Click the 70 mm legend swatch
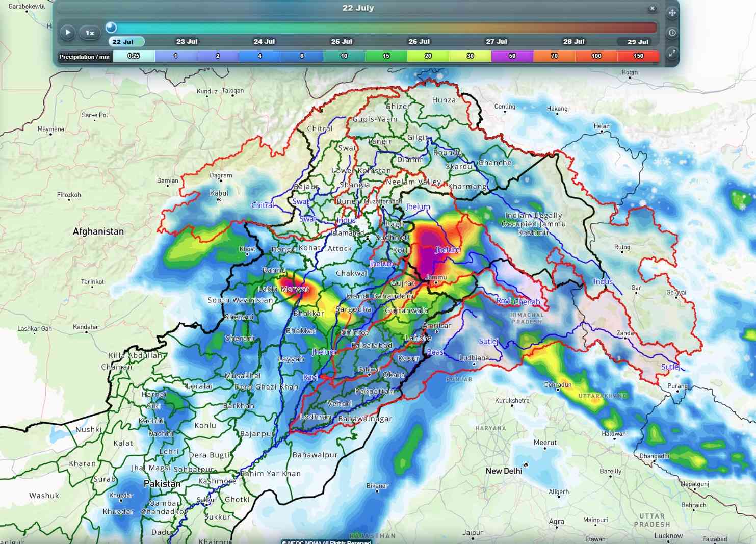The height and width of the screenshot is (544, 756). pyautogui.click(x=554, y=56)
